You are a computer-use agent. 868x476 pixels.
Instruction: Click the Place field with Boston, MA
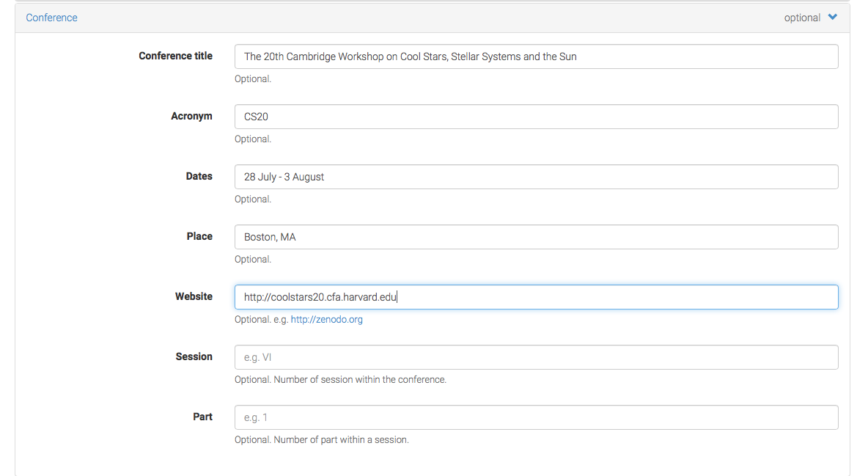pyautogui.click(x=536, y=237)
